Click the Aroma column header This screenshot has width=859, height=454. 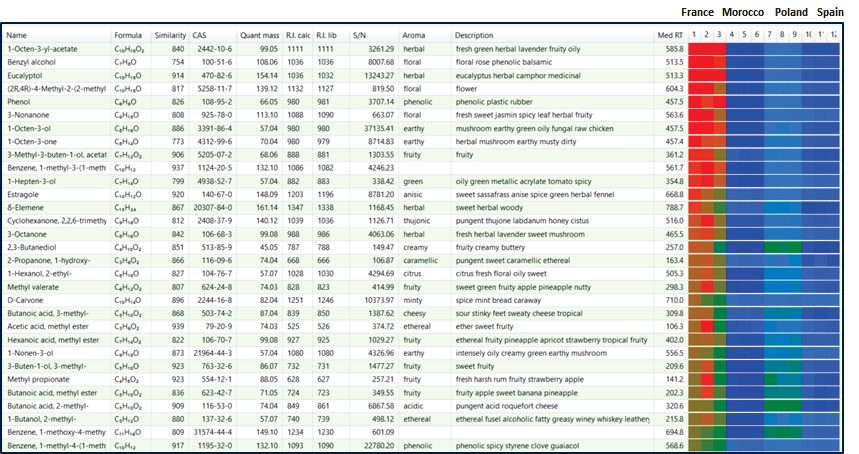(x=413, y=35)
